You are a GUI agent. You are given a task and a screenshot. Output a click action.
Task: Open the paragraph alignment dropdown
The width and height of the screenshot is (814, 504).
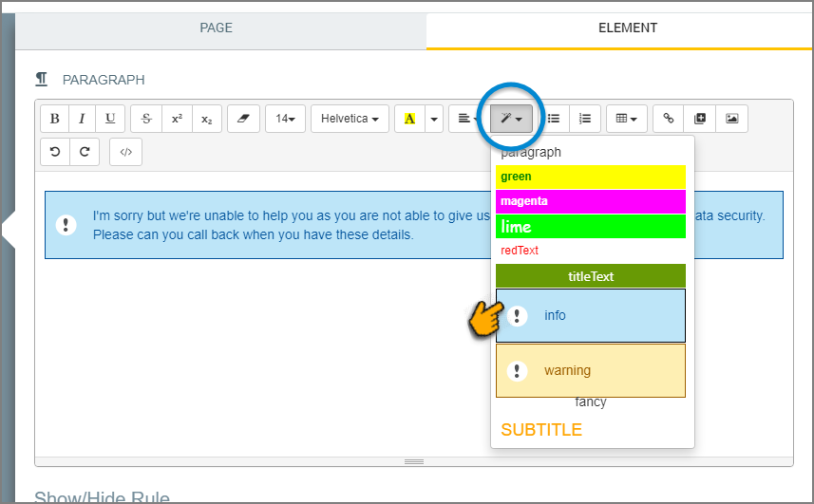point(468,119)
